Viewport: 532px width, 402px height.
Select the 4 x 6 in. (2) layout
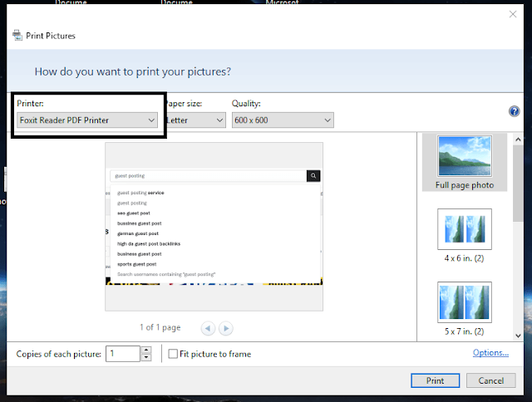(x=465, y=236)
